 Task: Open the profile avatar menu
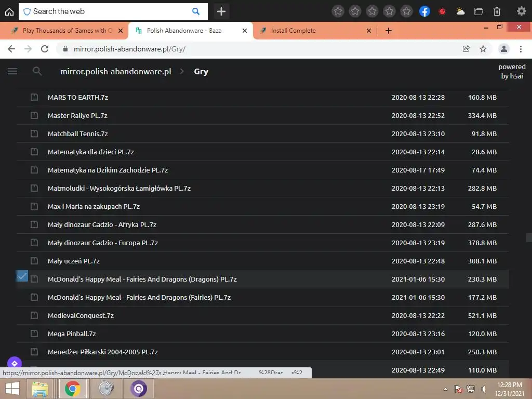point(504,49)
